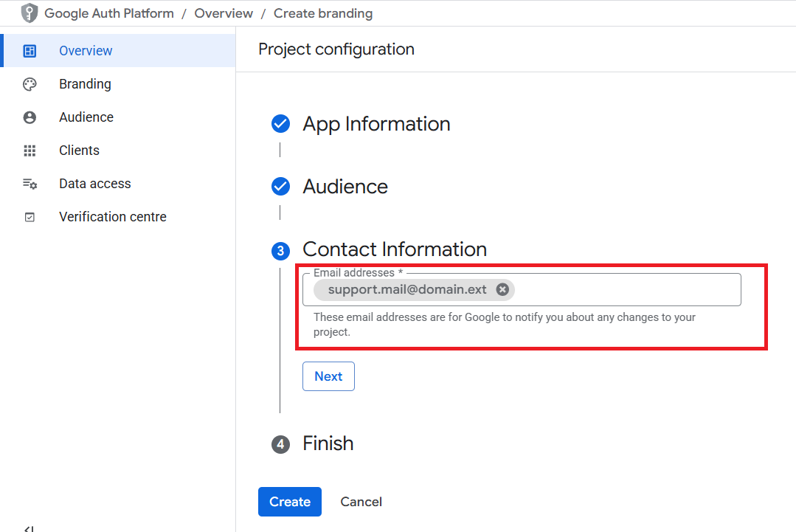This screenshot has height=532, width=796.
Task: Click the Project configuration heading
Action: coord(336,49)
